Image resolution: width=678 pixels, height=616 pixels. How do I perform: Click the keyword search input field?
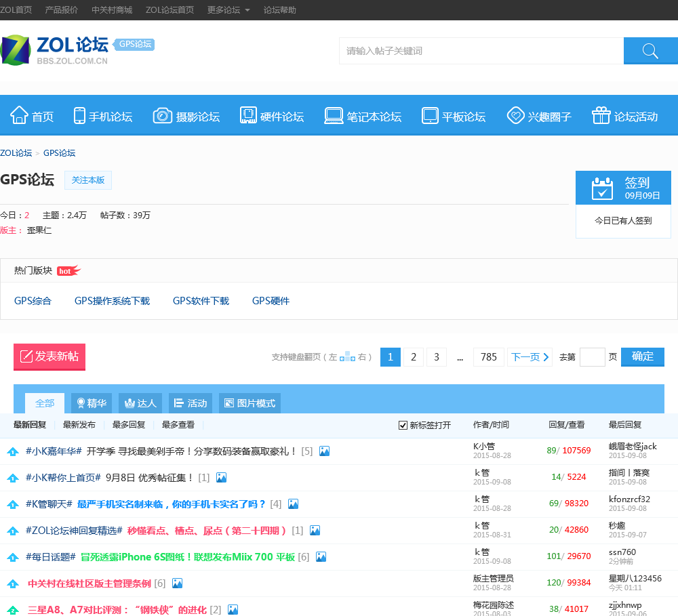[x=481, y=51]
